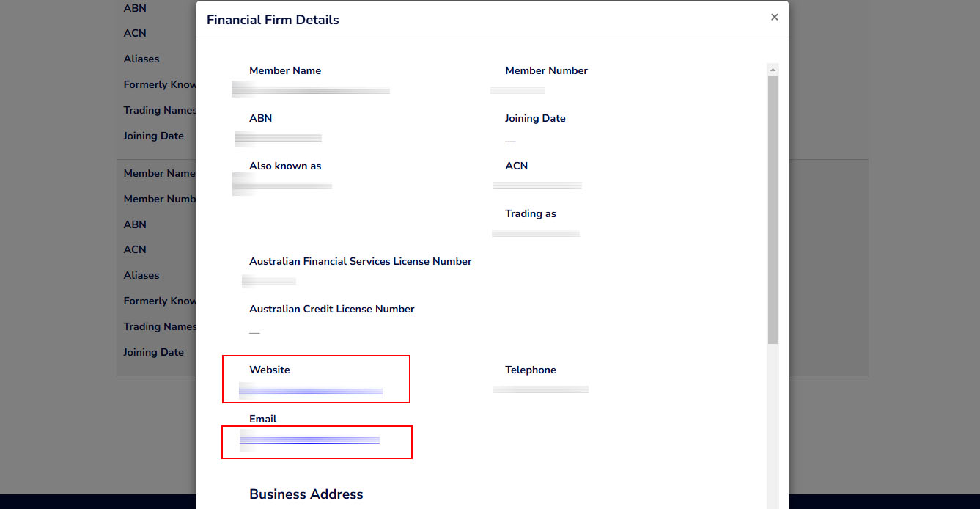This screenshot has width=980, height=509.
Task: Open the blurred email address link
Action: [x=309, y=440]
